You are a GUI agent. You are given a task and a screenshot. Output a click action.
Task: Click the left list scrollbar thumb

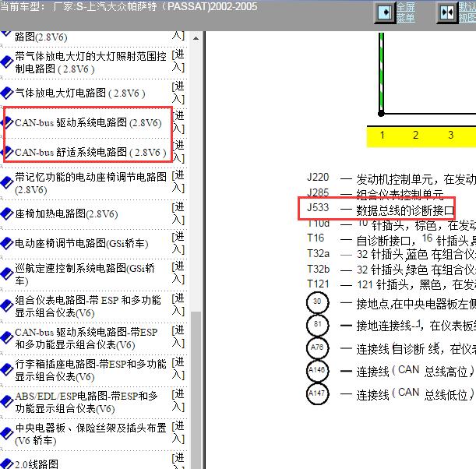click(196, 390)
